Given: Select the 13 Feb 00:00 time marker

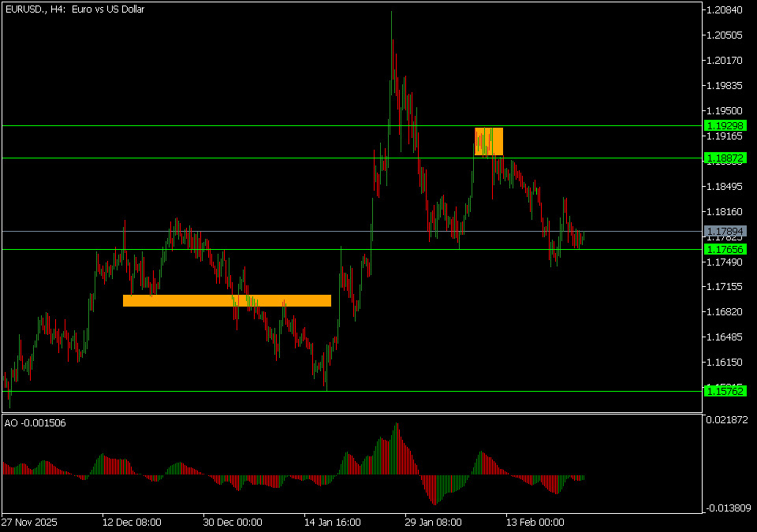Looking at the screenshot, I should [535, 522].
